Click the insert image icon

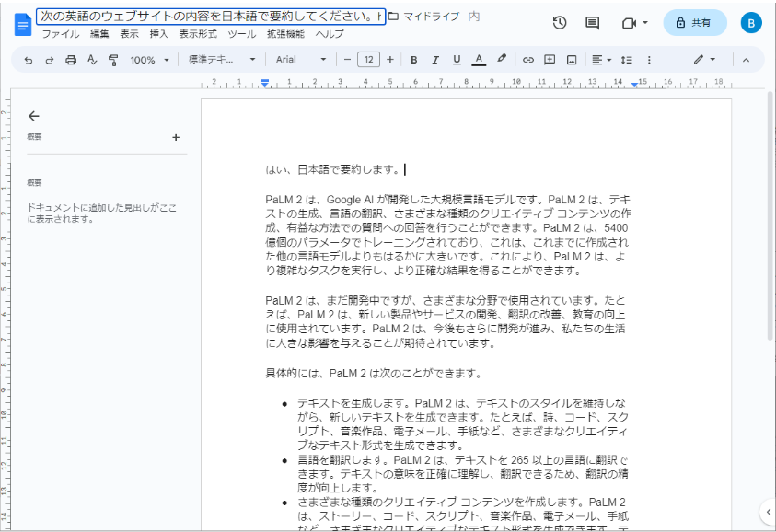pos(572,60)
